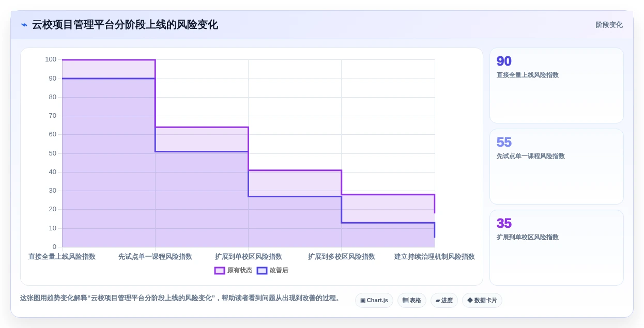Click x-axis label 直接全量上线风险指数
644x328 pixels.
pyautogui.click(x=62, y=257)
